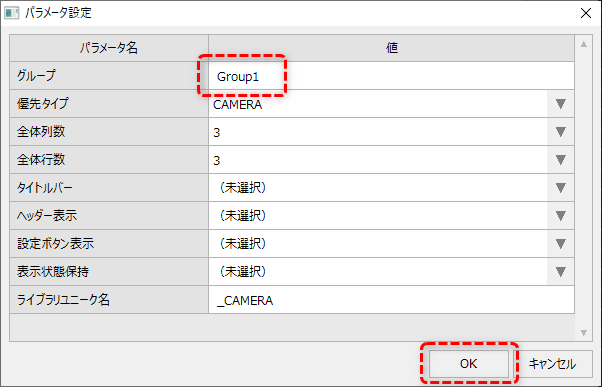Open the タイトルバー dropdown arrow
The image size is (602, 387).
click(x=561, y=188)
